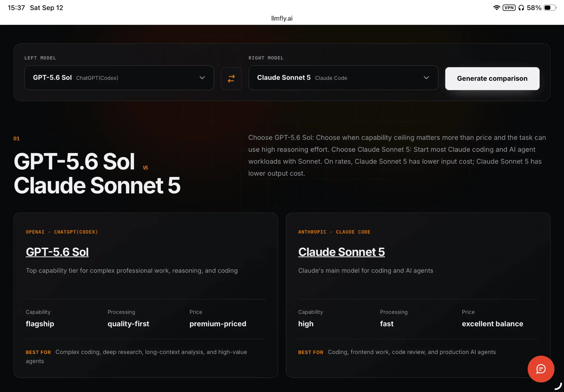Open the GPT-5.6 Sol card link

click(57, 252)
